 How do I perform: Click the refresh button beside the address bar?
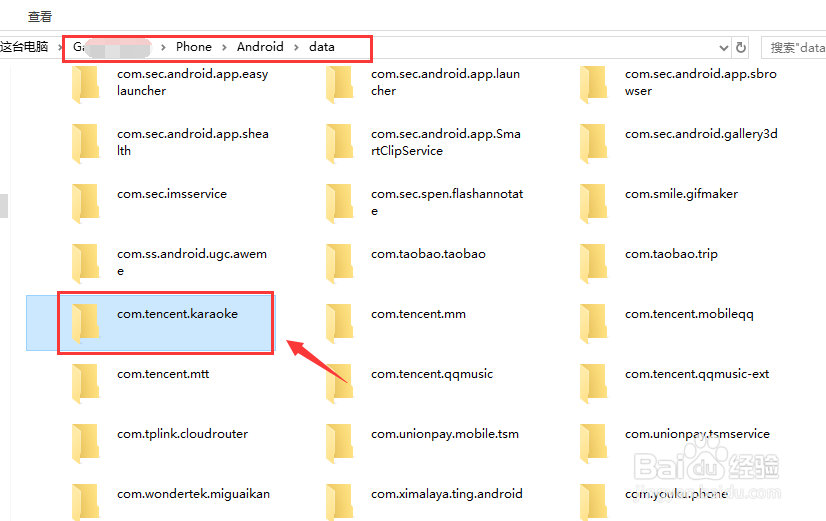(x=741, y=47)
